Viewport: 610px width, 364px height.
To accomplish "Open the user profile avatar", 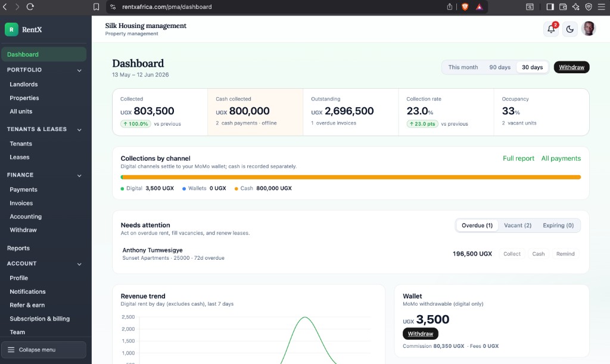I will (x=588, y=29).
